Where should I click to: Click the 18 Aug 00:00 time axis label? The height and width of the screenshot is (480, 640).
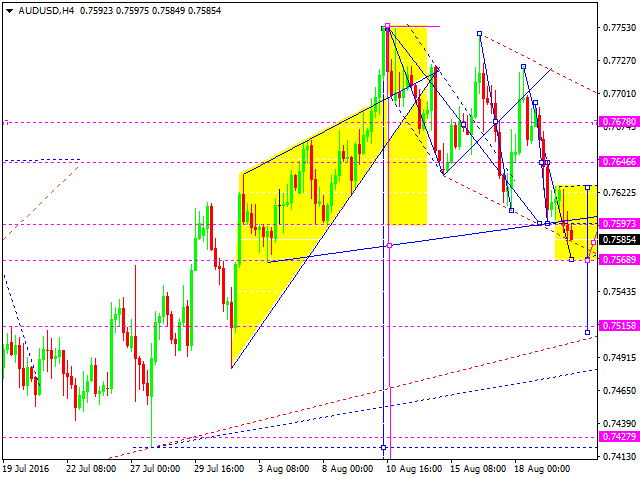[542, 469]
